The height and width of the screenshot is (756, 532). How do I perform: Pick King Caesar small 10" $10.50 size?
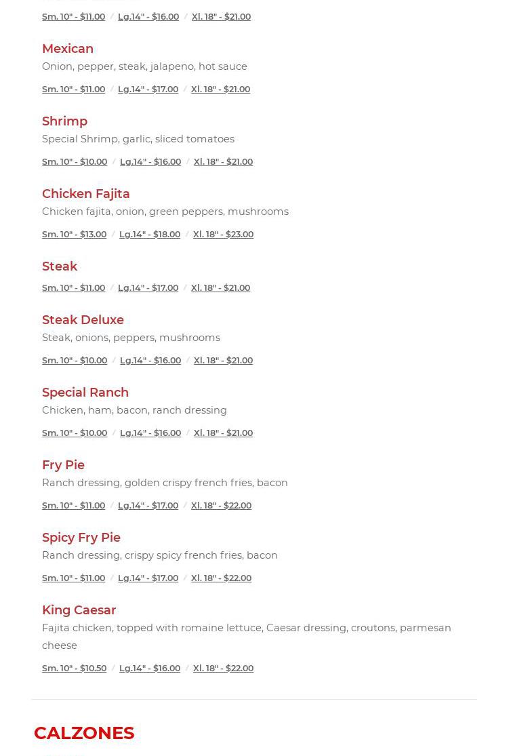74,668
